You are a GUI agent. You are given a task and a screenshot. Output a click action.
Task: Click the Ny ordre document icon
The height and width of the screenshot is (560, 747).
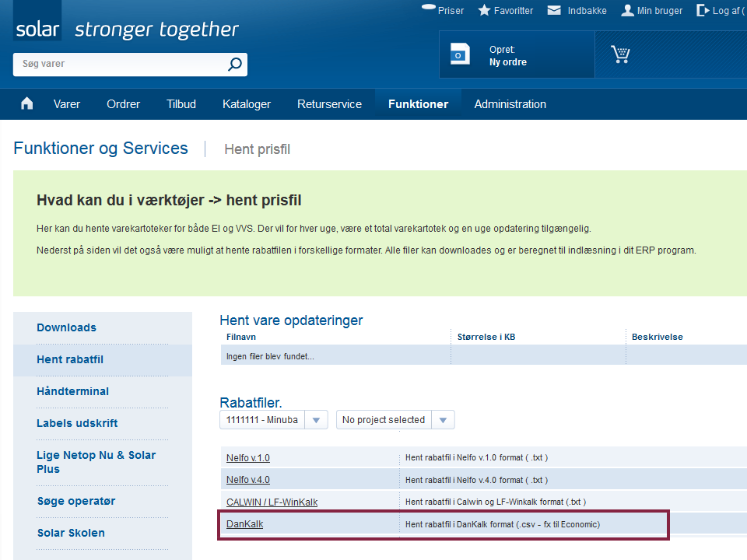point(460,54)
